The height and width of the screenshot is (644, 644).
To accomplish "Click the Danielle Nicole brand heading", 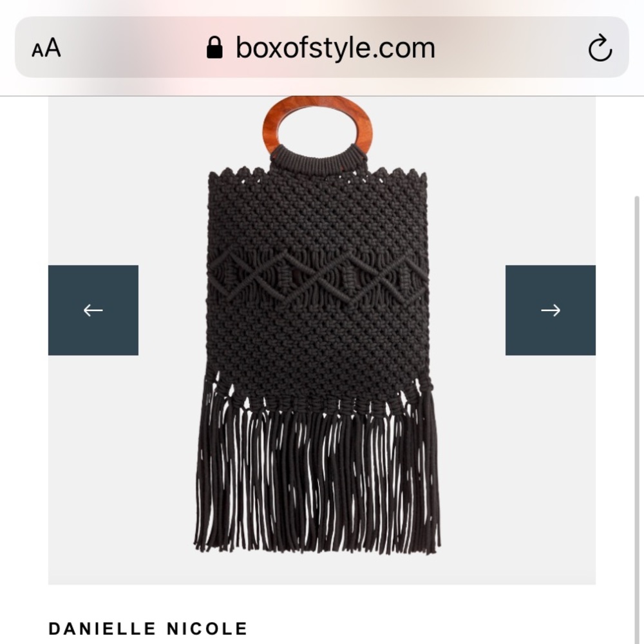I will coord(148,629).
